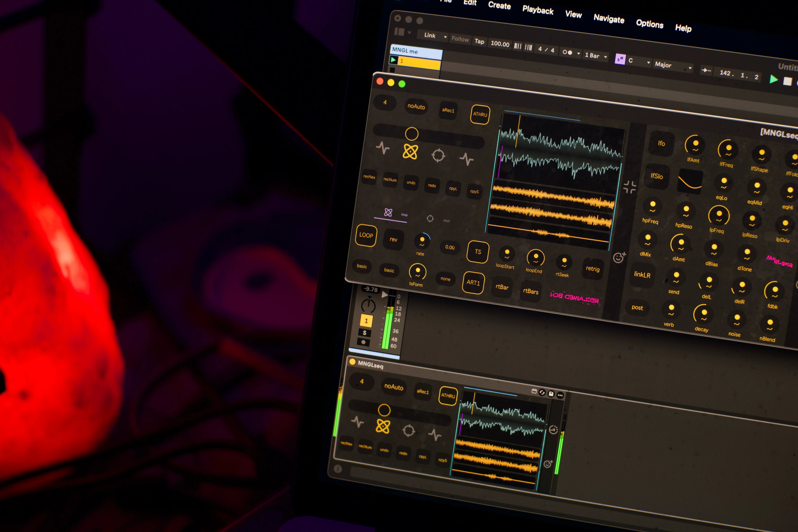Click the purple scale-mode b# icon in Ableton toolbar
Viewport: 798px width, 532px height.
(620, 59)
